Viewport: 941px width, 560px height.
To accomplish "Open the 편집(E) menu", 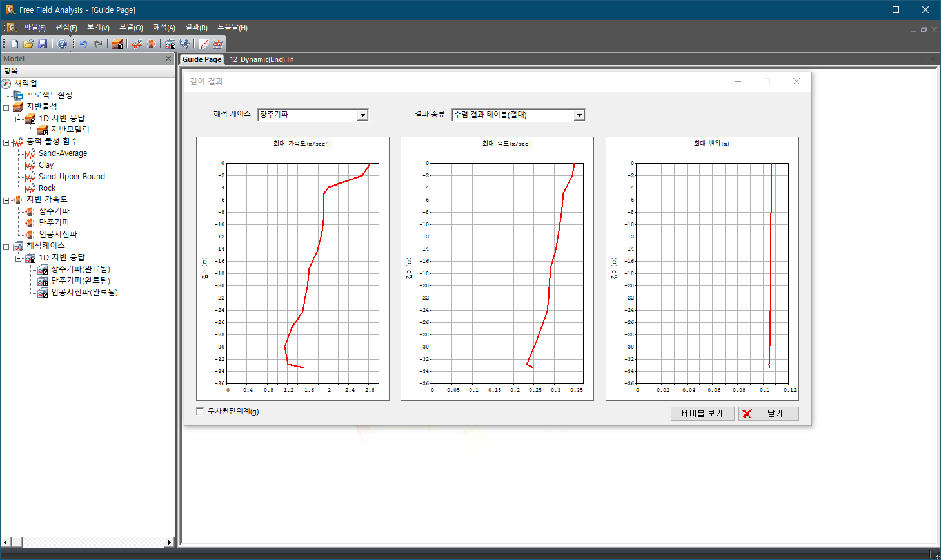I will 66,27.
